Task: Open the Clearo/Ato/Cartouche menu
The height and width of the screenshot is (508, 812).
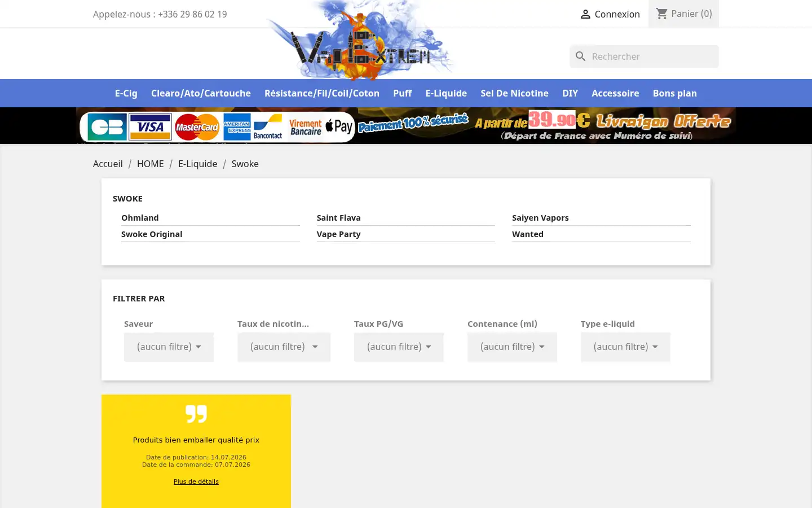Action: coord(201,93)
